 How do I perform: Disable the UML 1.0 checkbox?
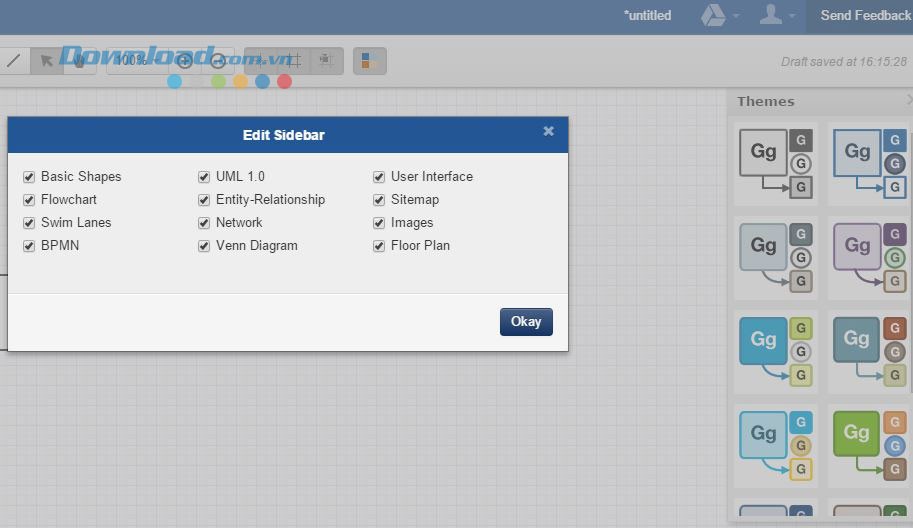pos(204,177)
